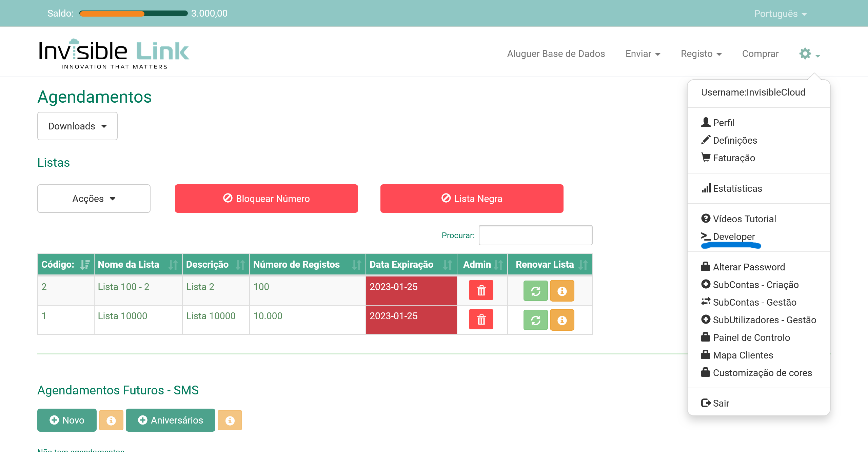The image size is (868, 452).
Task: Click the green refresh icon for Lista 10000
Action: point(535,320)
